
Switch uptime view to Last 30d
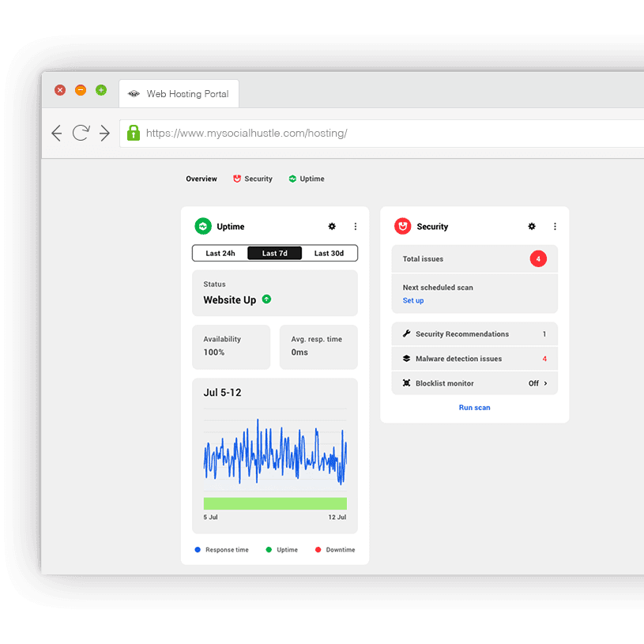point(330,253)
